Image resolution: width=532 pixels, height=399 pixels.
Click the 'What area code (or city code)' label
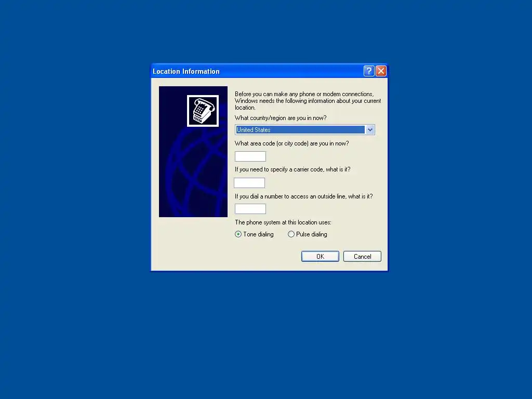pos(292,143)
